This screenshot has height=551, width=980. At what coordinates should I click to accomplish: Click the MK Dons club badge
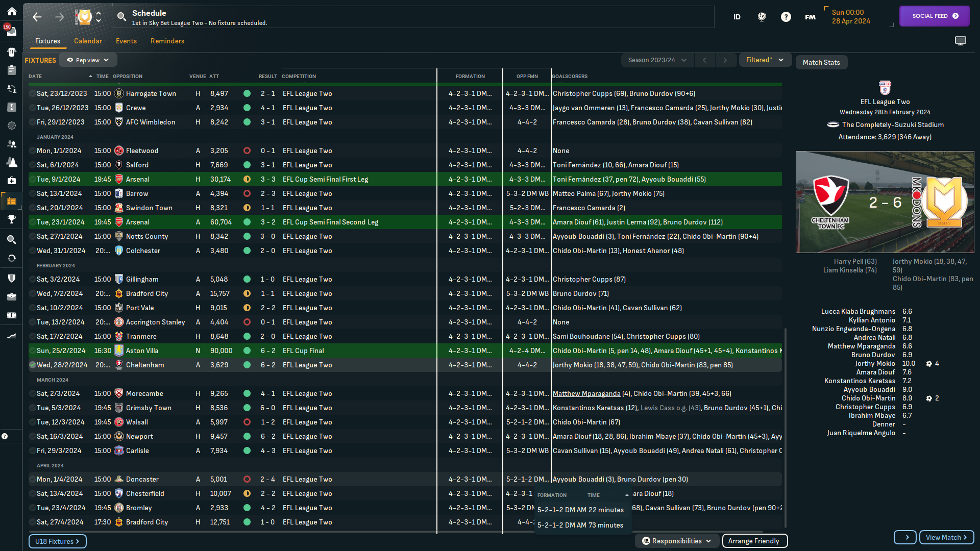[84, 17]
